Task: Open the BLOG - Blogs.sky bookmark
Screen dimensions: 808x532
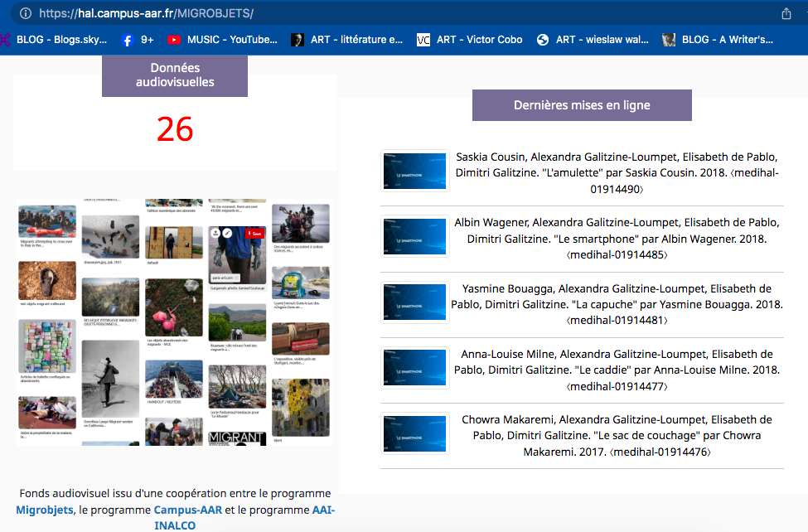Action: 54,40
